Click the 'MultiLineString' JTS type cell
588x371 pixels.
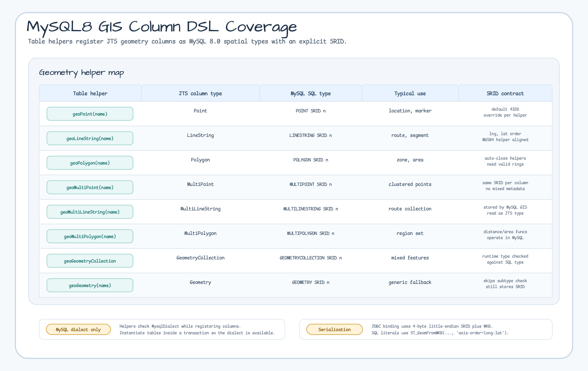click(x=200, y=209)
